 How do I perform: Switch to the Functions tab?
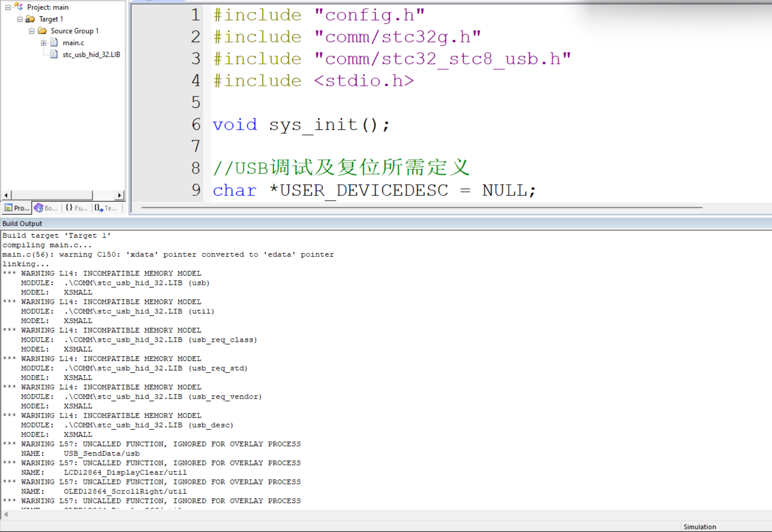tap(77, 208)
